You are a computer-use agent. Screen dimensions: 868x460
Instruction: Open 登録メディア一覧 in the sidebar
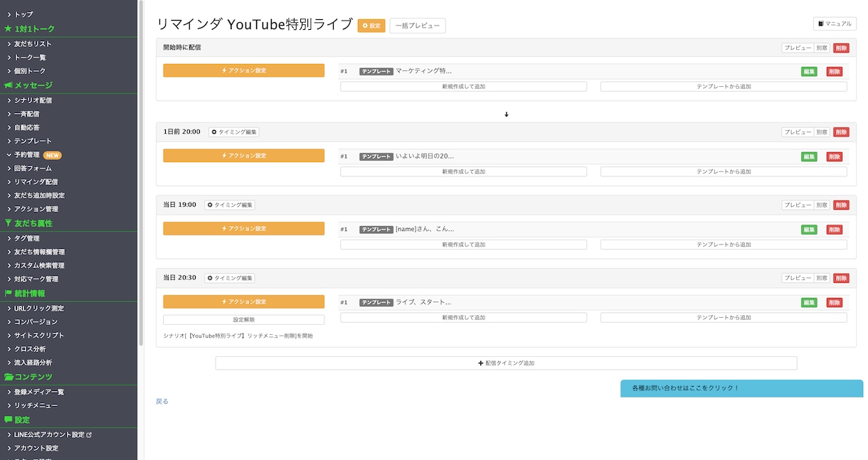[x=39, y=392]
